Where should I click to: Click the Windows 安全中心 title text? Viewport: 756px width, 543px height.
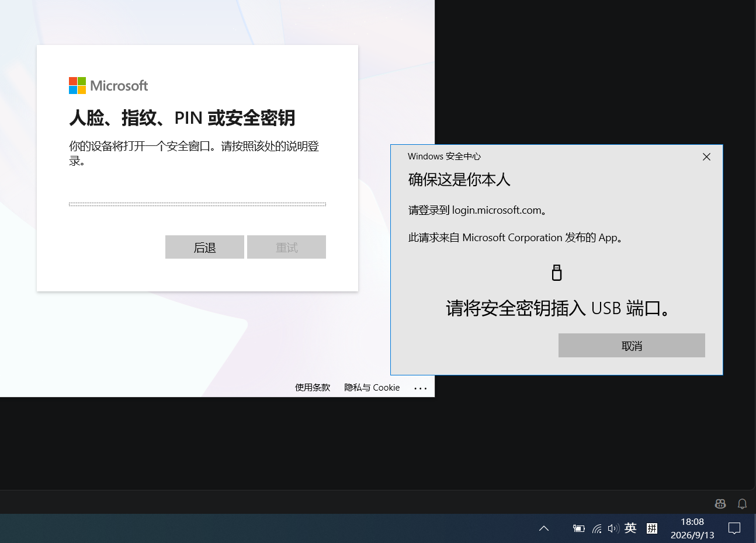445,156
